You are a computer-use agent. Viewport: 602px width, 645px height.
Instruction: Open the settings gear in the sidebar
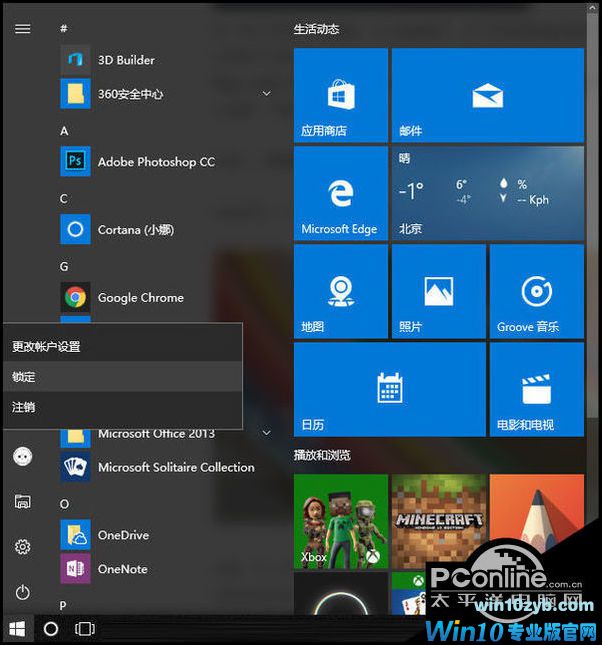point(22,547)
